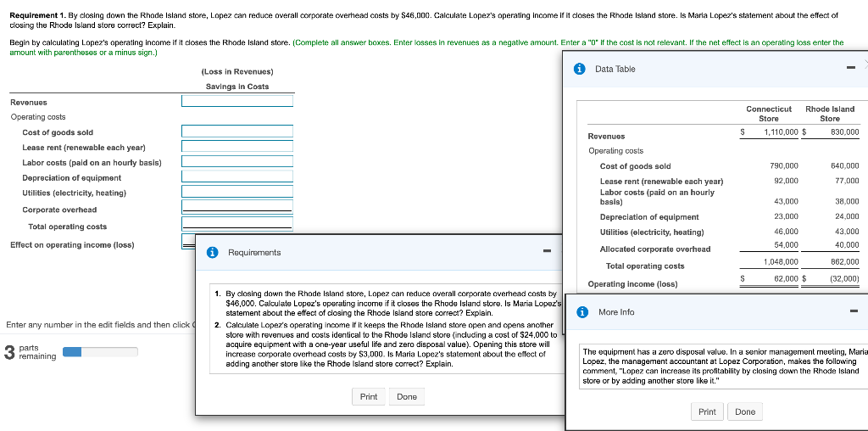The height and width of the screenshot is (431, 868).
Task: Click Done in the Requirements dialog
Action: pos(407,397)
